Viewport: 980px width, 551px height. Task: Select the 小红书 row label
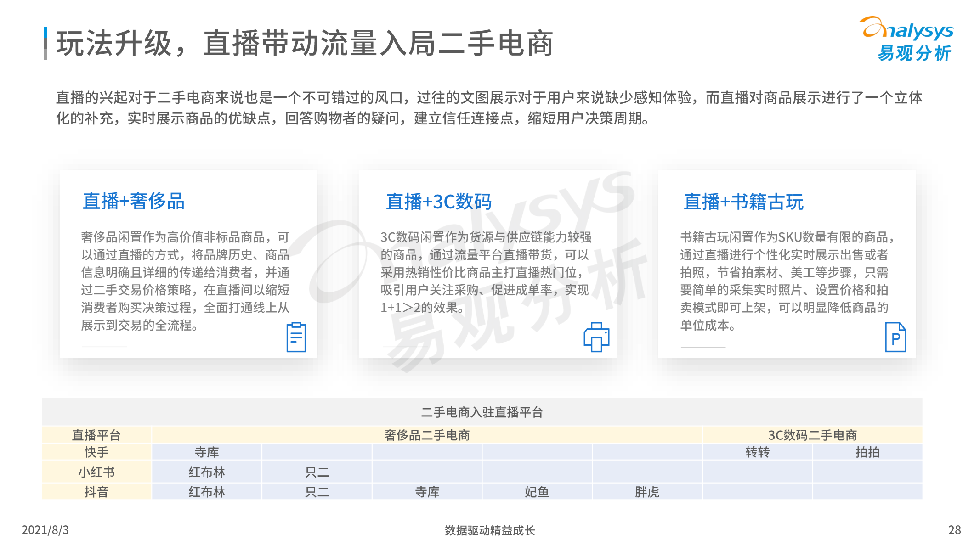point(96,472)
